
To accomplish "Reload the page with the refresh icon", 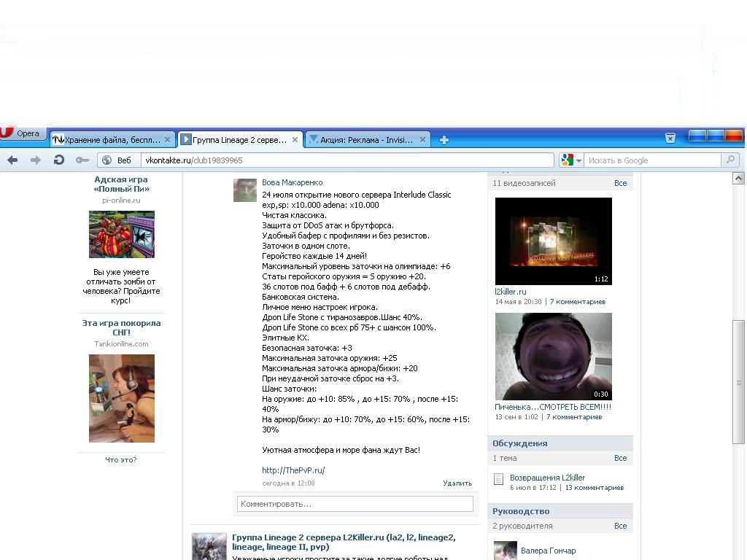I will 58,160.
